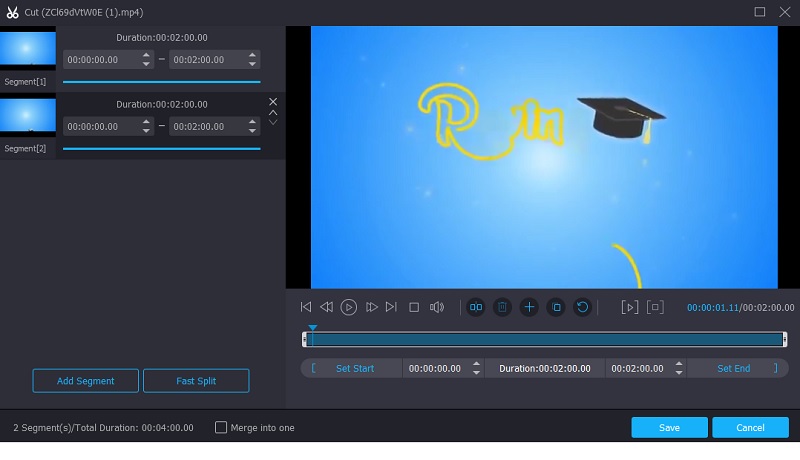Select the Segment[1] thumbnail

[28, 49]
